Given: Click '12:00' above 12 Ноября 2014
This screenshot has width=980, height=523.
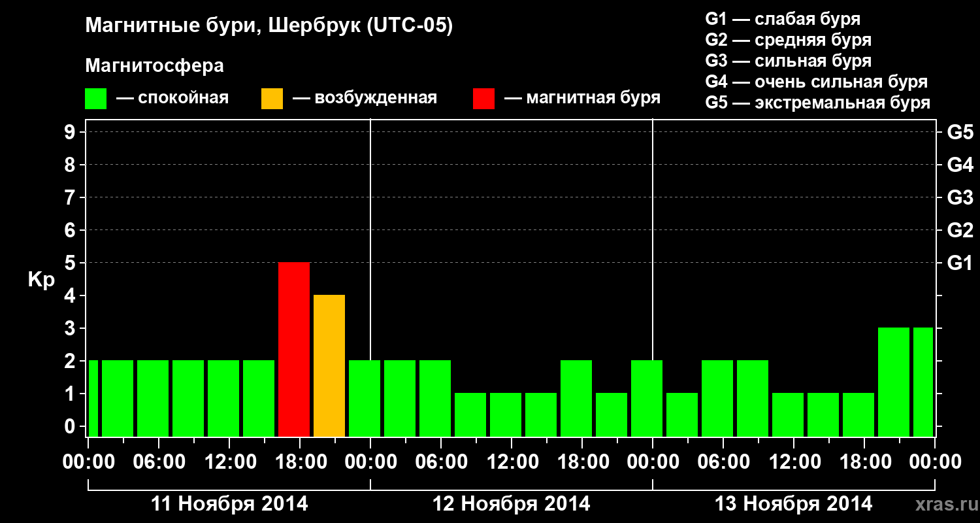Looking at the screenshot, I should click(512, 462).
